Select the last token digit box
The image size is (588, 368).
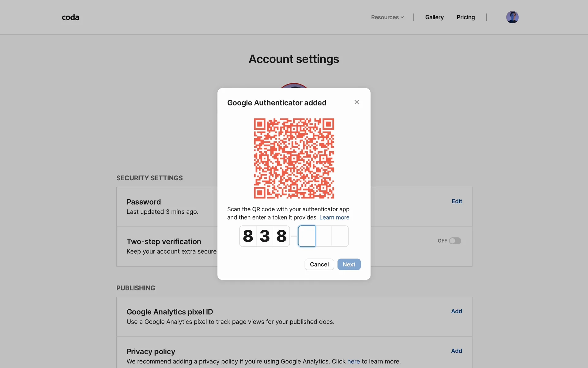click(340, 236)
